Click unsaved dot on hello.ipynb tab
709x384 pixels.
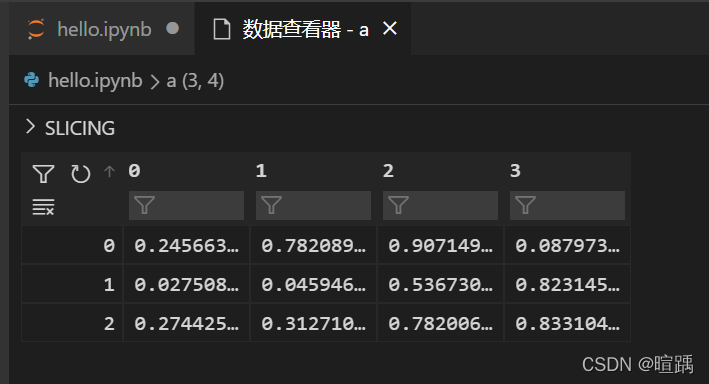[x=172, y=28]
